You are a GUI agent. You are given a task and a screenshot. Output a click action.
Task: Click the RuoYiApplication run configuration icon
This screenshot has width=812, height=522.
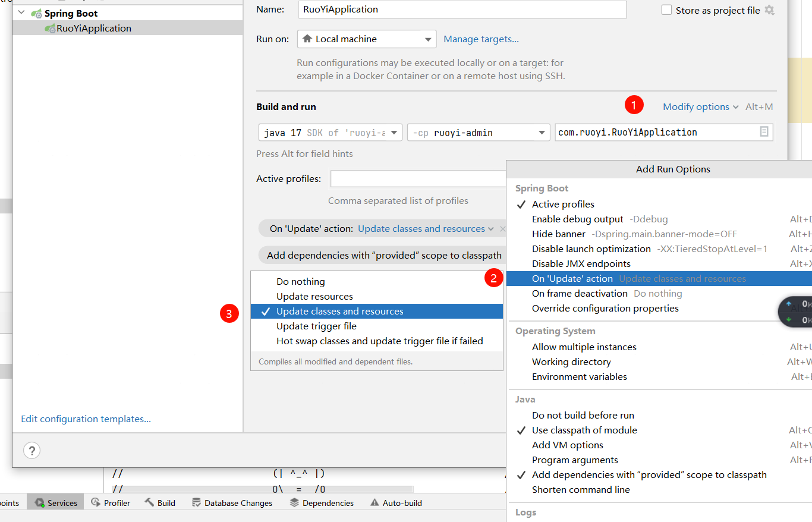[50, 28]
